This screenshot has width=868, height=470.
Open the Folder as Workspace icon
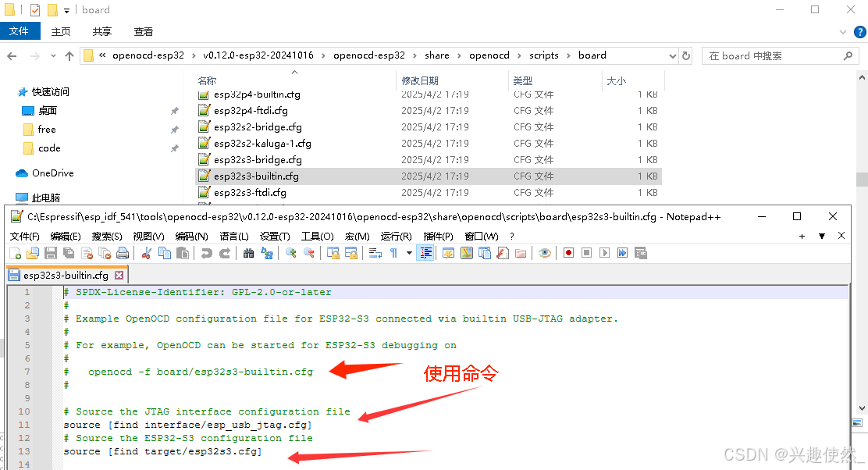point(521,253)
